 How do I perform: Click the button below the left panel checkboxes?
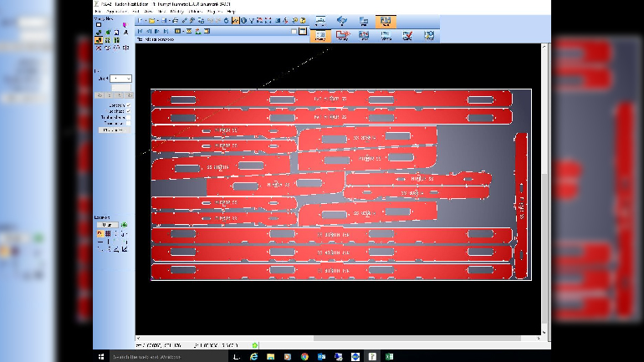(113, 130)
